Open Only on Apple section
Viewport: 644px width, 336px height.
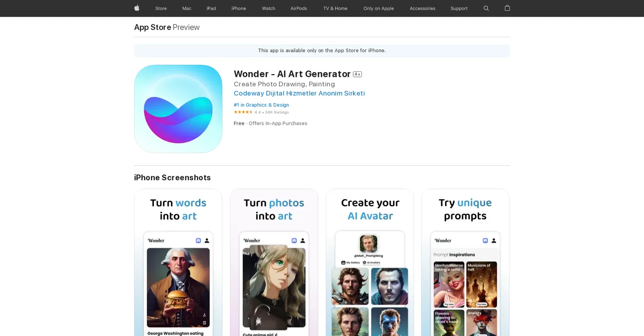click(379, 8)
